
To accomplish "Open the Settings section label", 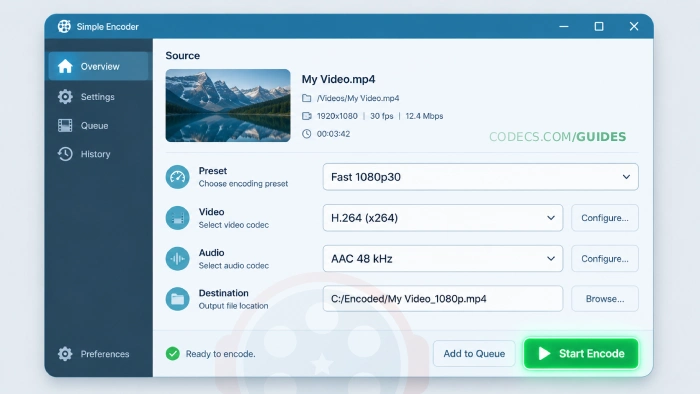I will click(x=97, y=97).
